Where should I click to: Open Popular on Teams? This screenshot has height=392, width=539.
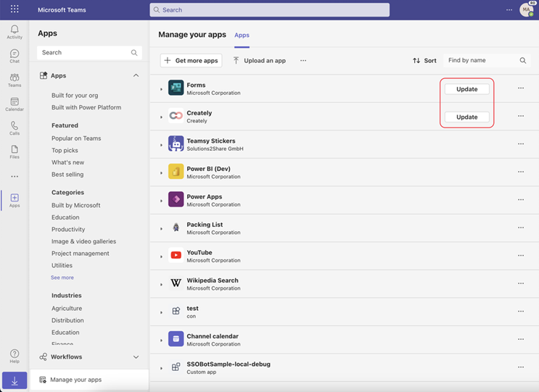coord(76,138)
